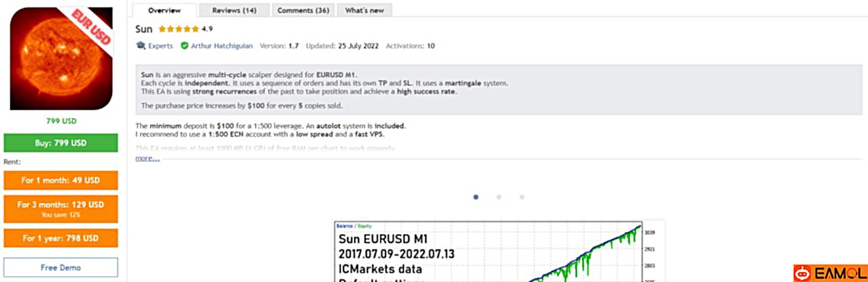868x282 pixels.
Task: Rent for 1 year: 798 USD
Action: pos(61,238)
